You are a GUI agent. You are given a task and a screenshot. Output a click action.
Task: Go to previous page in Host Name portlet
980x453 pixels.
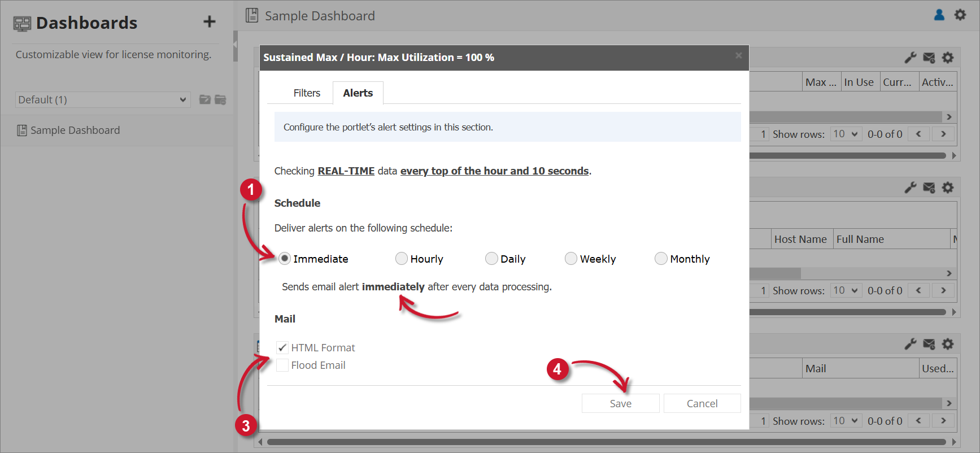click(x=918, y=290)
